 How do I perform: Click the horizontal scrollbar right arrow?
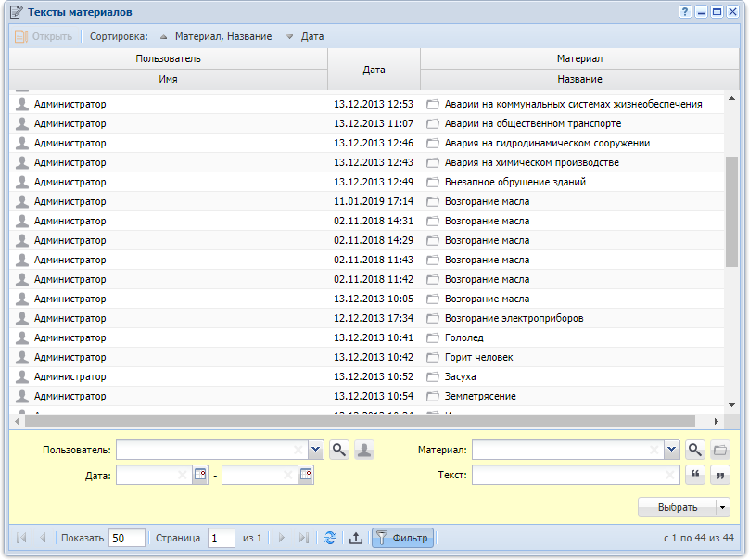(716, 422)
